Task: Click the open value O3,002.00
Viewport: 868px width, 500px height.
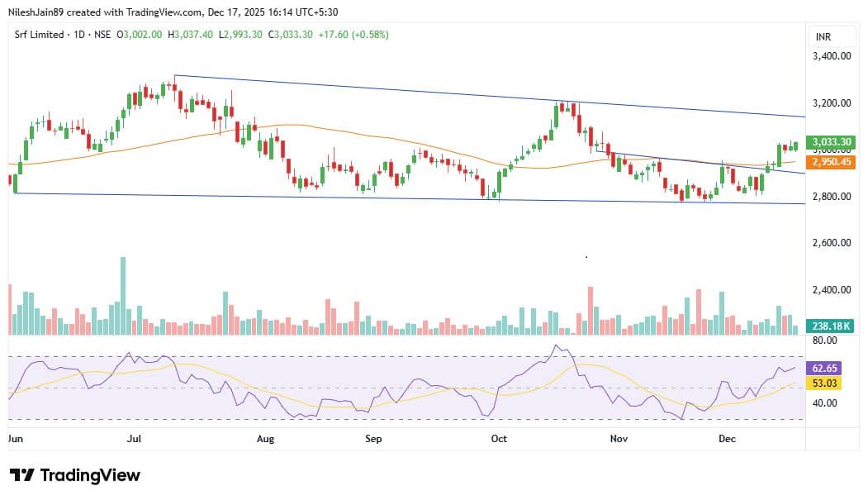Action: (139, 35)
